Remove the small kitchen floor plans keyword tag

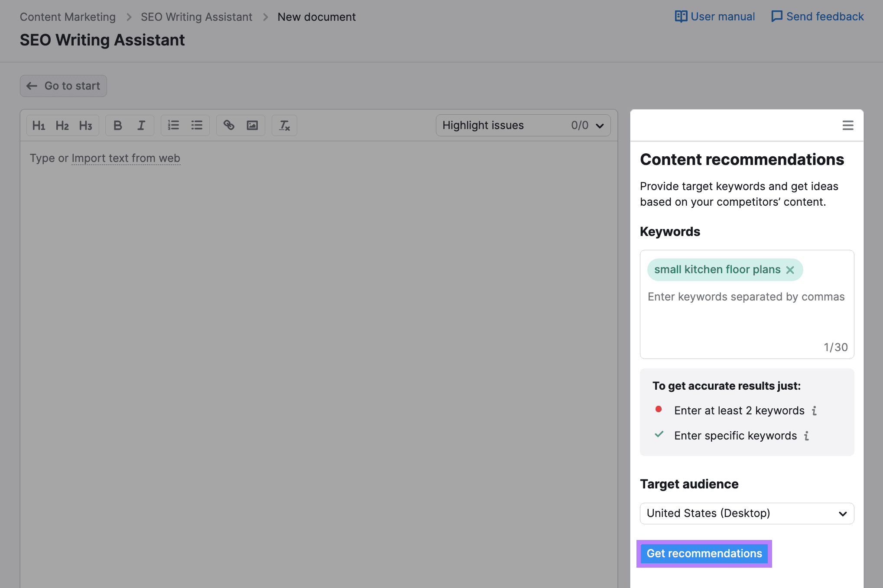point(790,270)
